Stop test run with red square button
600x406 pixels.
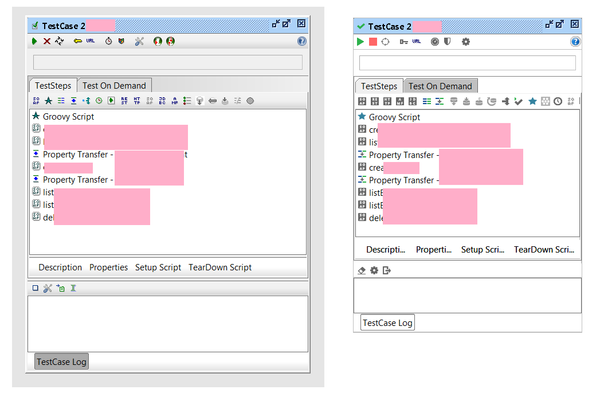coord(373,41)
